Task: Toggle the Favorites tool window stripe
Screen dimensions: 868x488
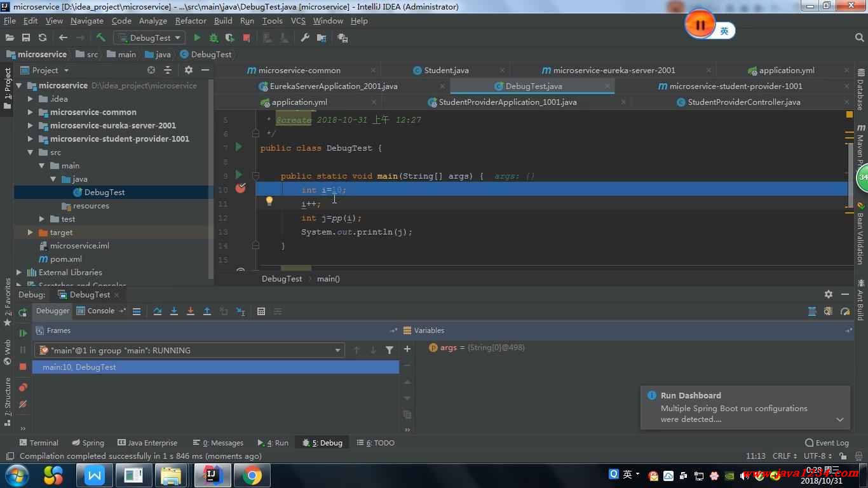Action: click(x=7, y=302)
